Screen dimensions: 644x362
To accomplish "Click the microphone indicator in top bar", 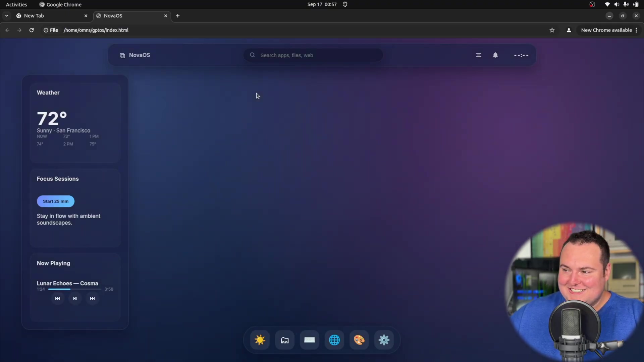I will pyautogui.click(x=626, y=4).
